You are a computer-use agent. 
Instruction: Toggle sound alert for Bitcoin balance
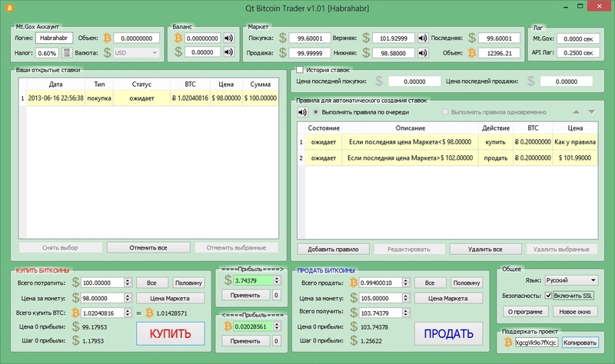point(228,38)
